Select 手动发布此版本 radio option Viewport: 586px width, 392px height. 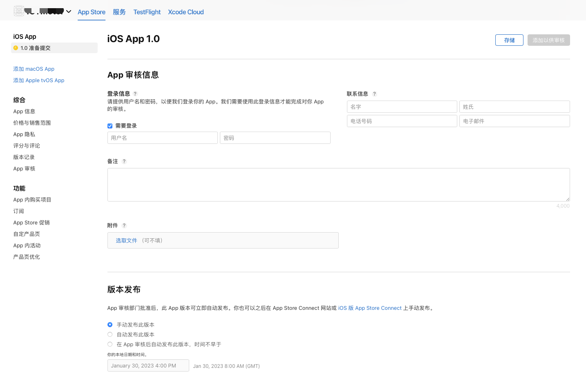[110, 325]
